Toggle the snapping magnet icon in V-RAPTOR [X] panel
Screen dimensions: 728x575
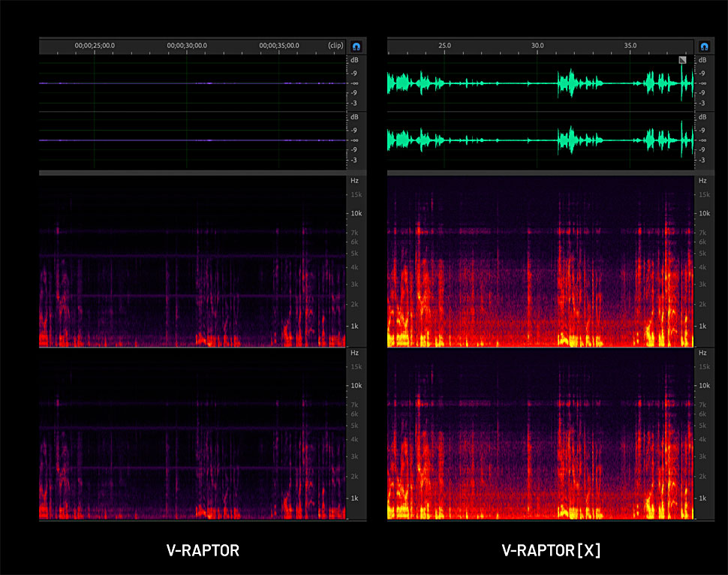click(704, 47)
